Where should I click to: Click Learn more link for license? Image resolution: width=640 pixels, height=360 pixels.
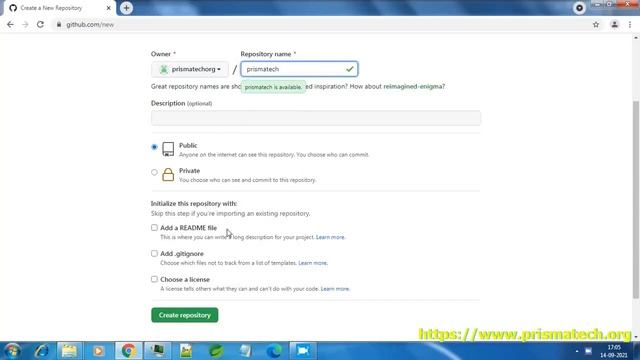335,289
